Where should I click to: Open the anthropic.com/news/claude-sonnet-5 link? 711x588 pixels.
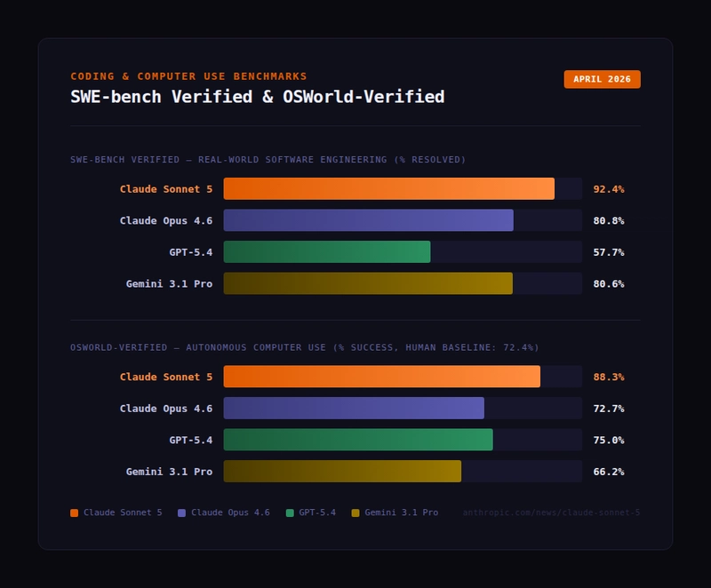click(x=550, y=513)
